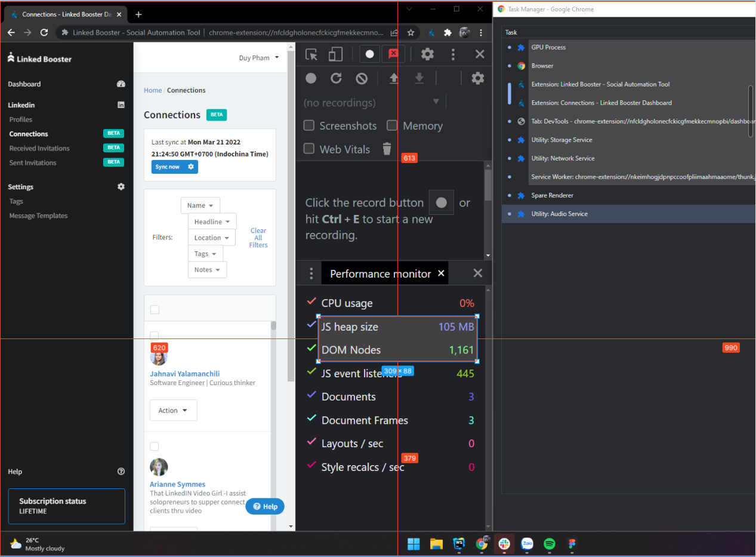Screen dimensions: 756x557
Task: Toggle the device toolbar icon in DevTools
Action: click(x=335, y=54)
